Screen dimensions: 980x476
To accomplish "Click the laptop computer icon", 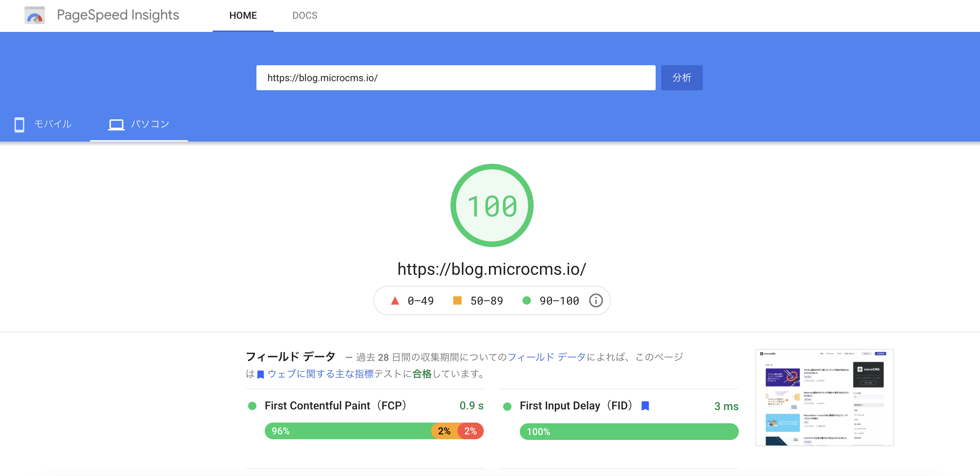I will click(116, 125).
